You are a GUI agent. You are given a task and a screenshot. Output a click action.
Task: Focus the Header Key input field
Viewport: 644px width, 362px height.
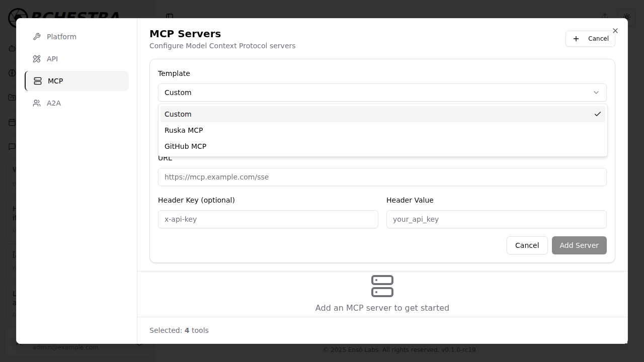pyautogui.click(x=268, y=219)
